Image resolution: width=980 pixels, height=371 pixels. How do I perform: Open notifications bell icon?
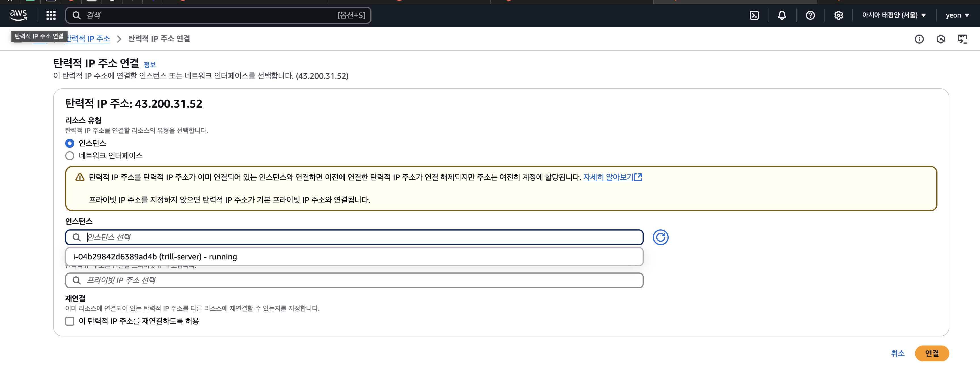click(782, 15)
